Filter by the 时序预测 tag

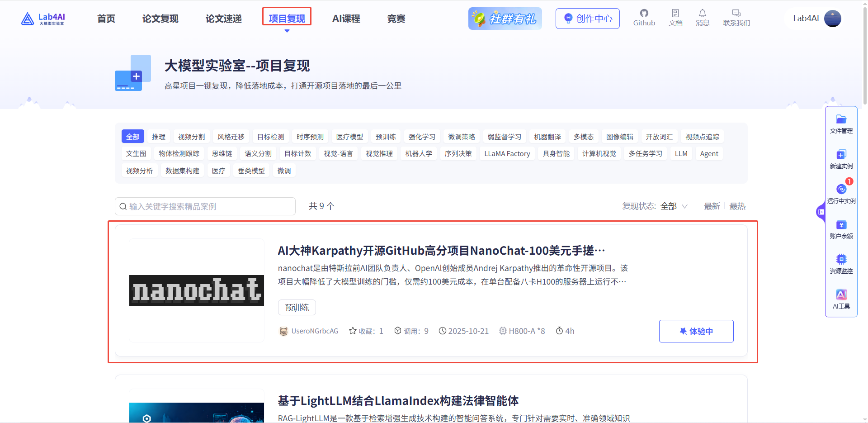tap(310, 137)
